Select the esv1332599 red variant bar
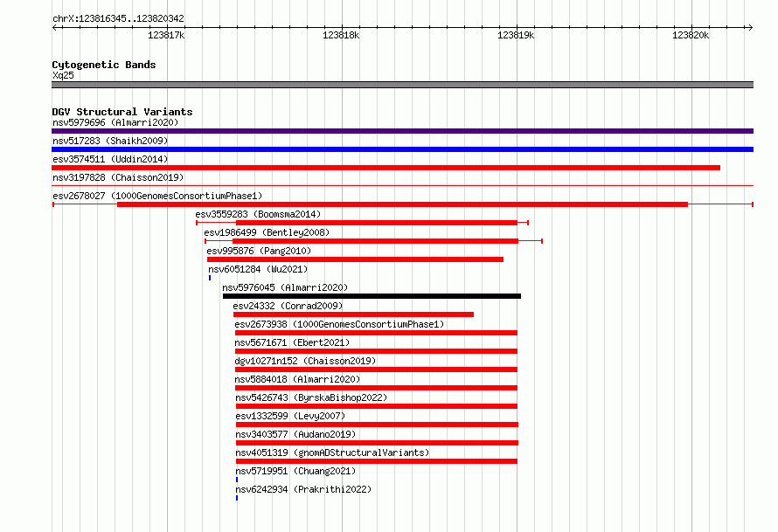Viewport: 778px width, 532px height. (x=377, y=425)
